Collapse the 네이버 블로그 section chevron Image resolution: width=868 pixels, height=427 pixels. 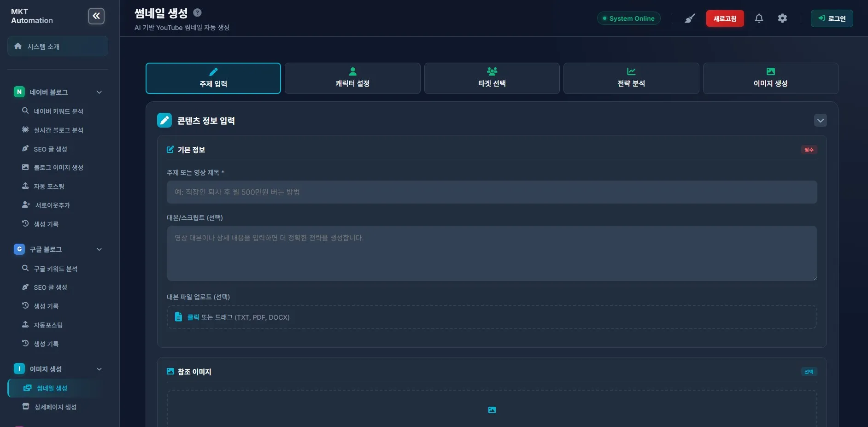click(99, 92)
